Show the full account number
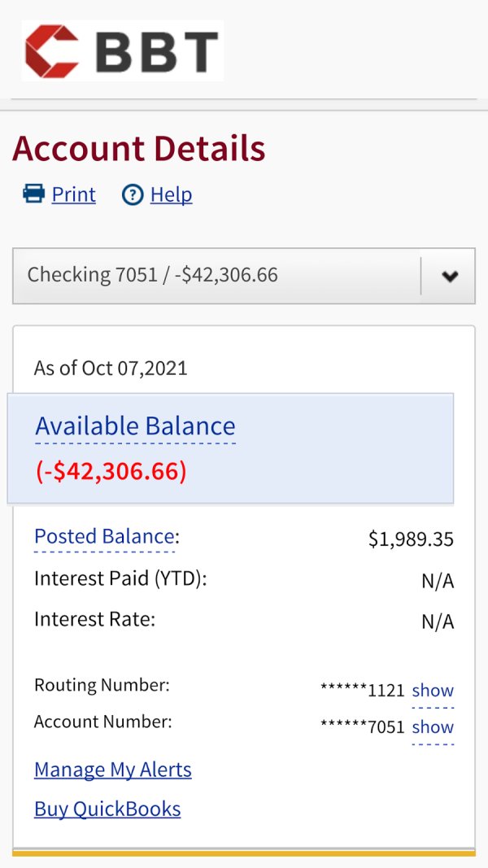The width and height of the screenshot is (488, 868). pos(433,726)
